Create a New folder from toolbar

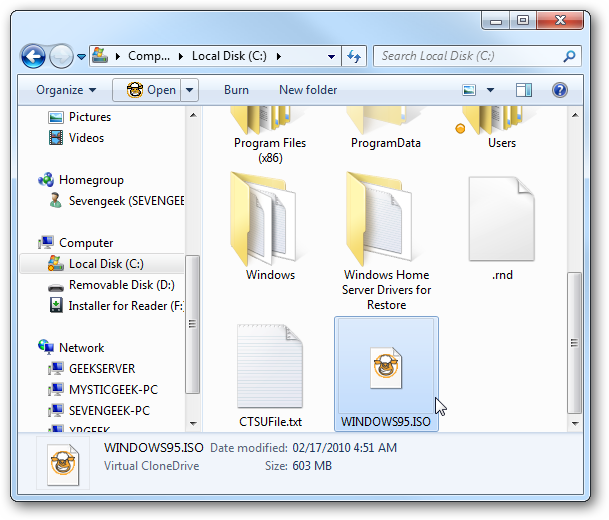(308, 90)
